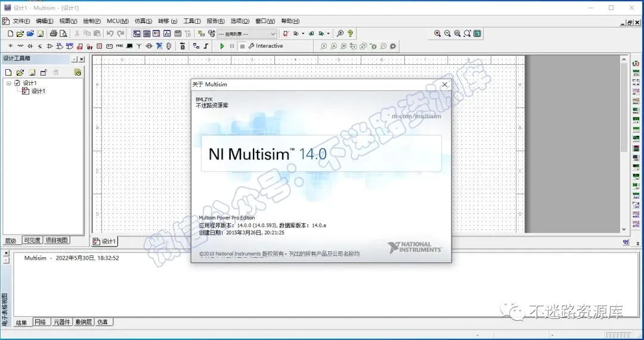Open the 文件(F) menu

point(21,21)
